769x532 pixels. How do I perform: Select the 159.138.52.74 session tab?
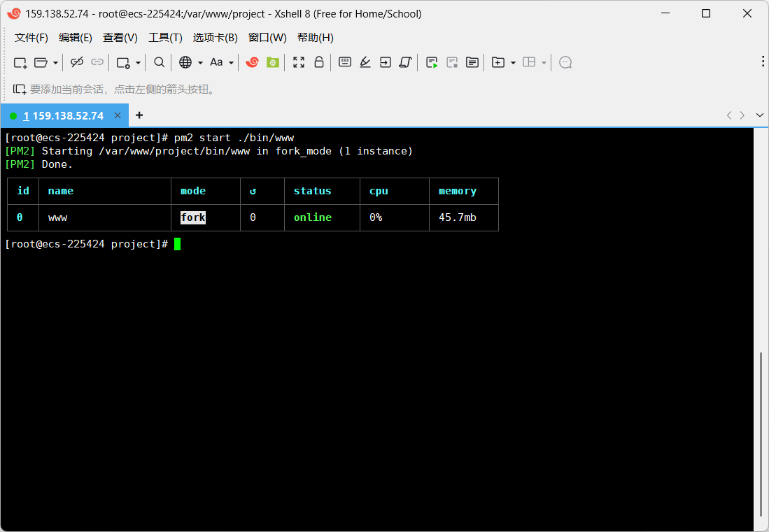pos(63,116)
